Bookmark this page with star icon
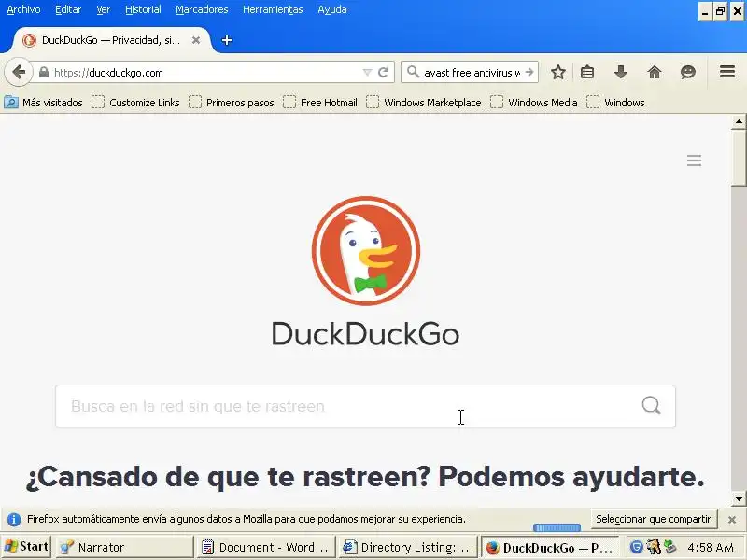Image resolution: width=747 pixels, height=560 pixels. coord(557,73)
